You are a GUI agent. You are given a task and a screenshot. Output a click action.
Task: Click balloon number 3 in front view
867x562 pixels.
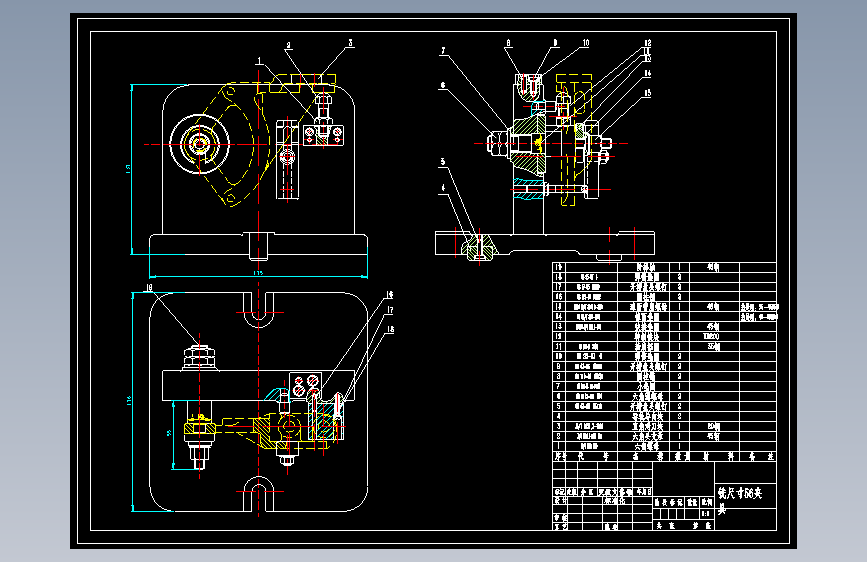(x=350, y=43)
